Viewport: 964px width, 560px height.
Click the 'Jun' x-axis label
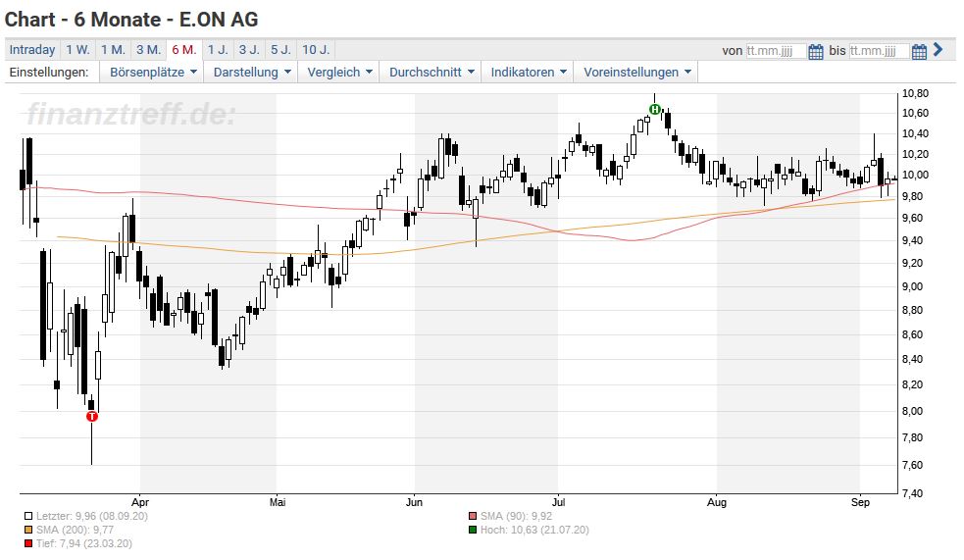(x=414, y=502)
